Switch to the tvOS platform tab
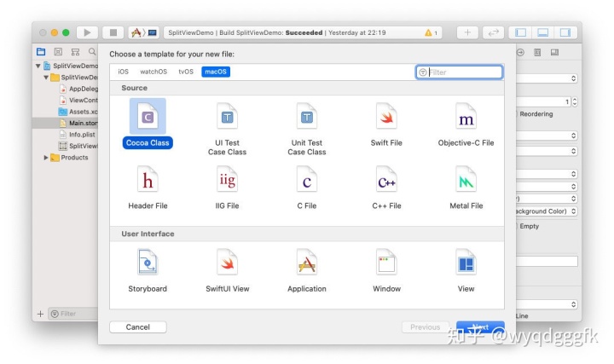The width and height of the screenshot is (614, 364). coord(186,72)
